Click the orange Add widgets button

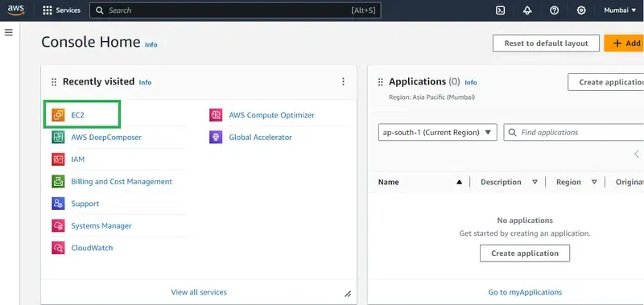624,43
